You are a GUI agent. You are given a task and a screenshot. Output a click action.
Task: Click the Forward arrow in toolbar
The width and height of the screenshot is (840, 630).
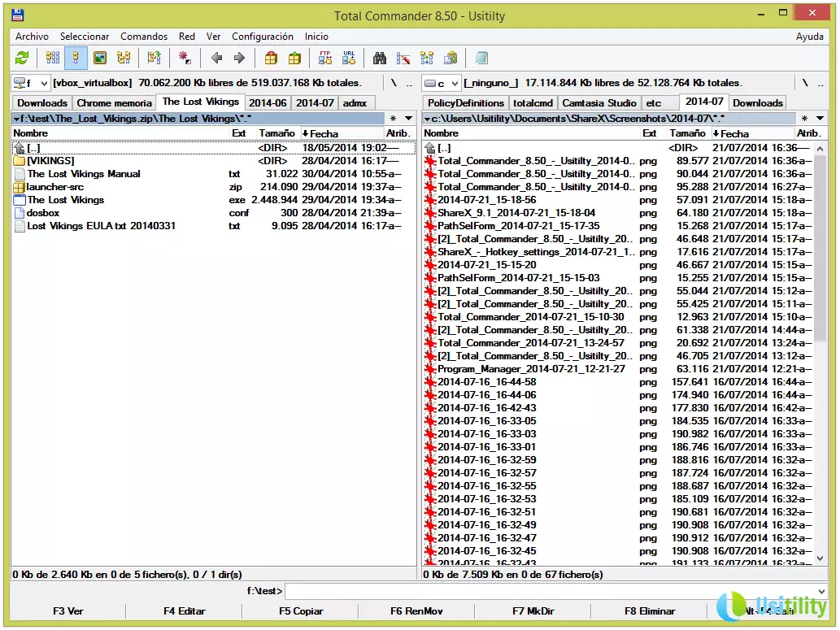239,58
